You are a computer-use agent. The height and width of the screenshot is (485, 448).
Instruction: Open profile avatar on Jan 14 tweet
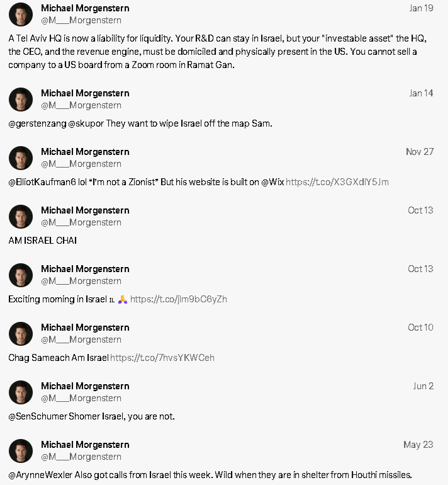click(x=21, y=100)
